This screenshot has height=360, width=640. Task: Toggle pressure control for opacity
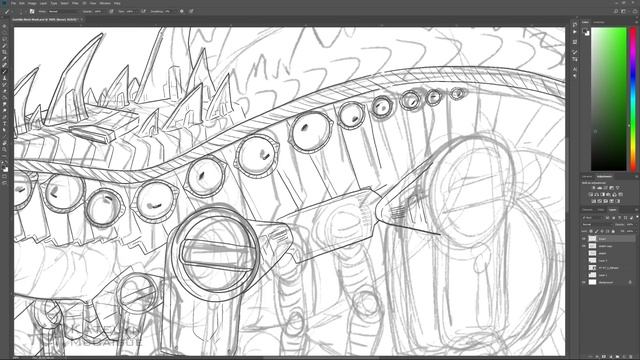click(x=111, y=11)
